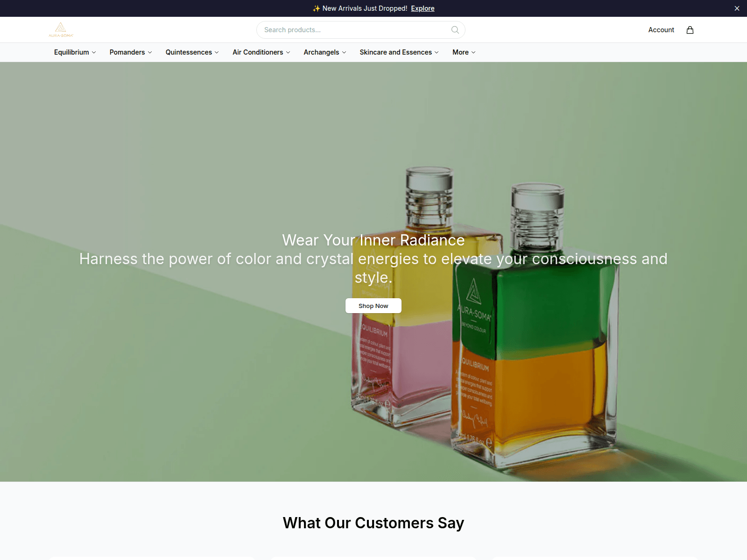
Task: Click the Shop Now button
Action: coord(373,306)
